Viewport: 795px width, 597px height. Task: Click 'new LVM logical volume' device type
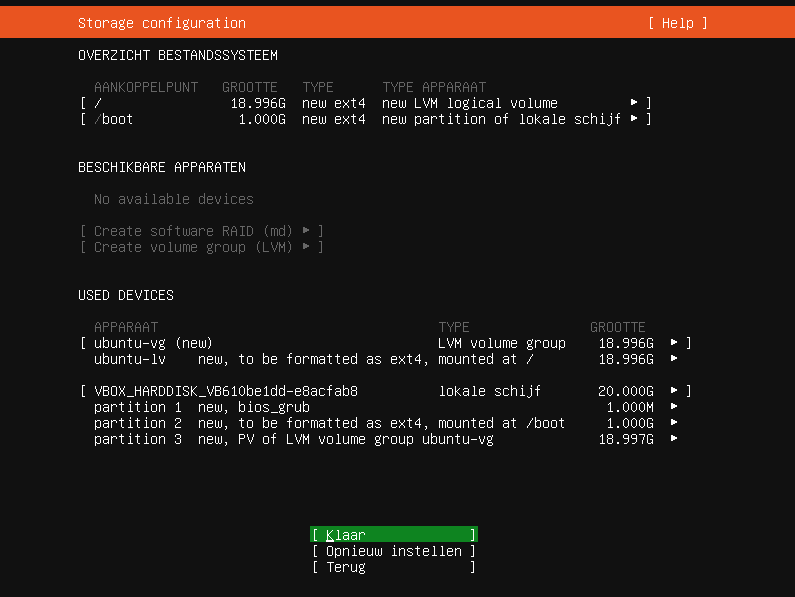pyautogui.click(x=469, y=103)
